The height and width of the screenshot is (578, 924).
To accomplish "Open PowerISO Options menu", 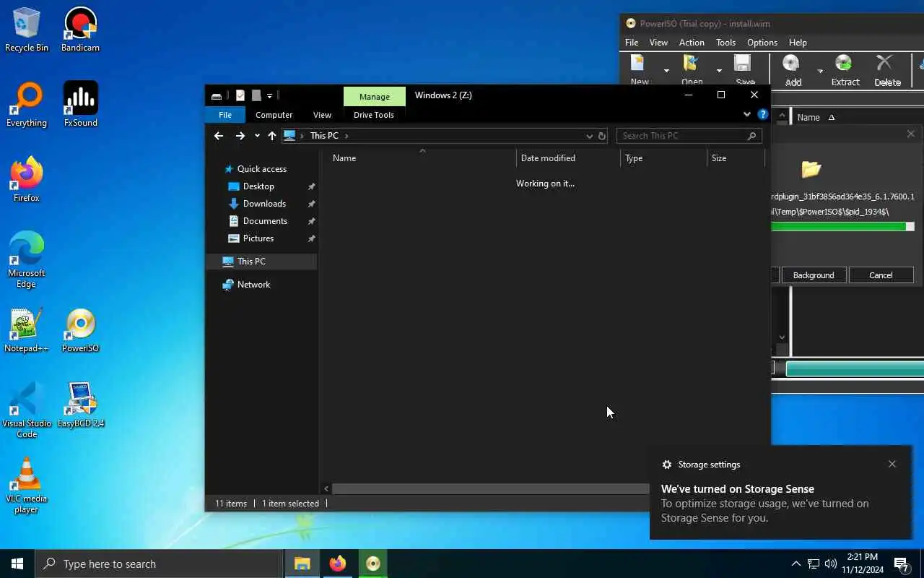I will pyautogui.click(x=762, y=43).
